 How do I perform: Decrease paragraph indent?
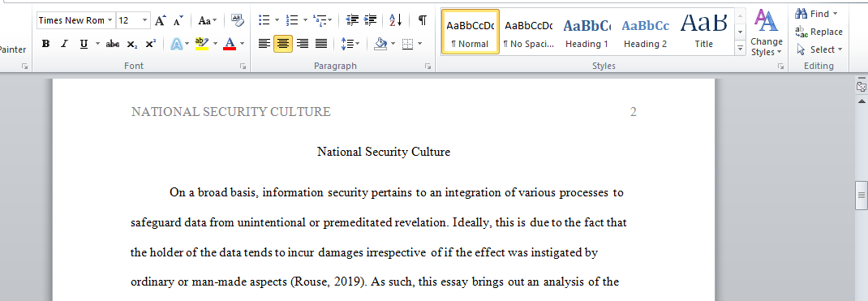352,21
